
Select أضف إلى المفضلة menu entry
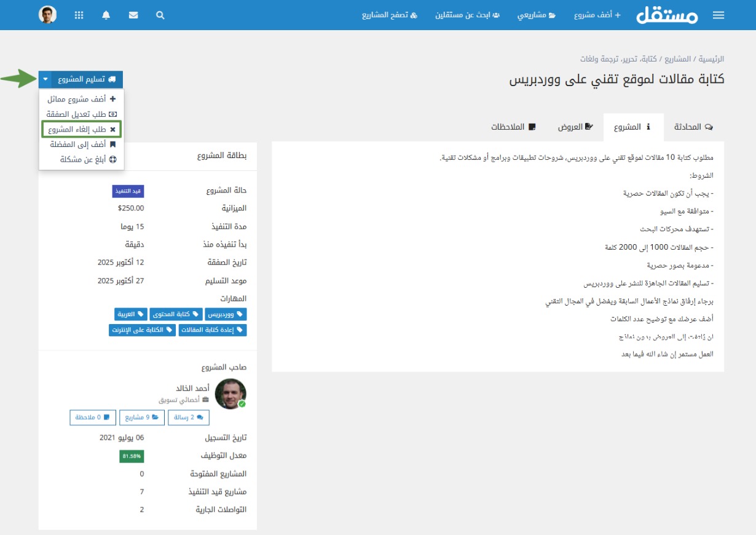[82, 145]
